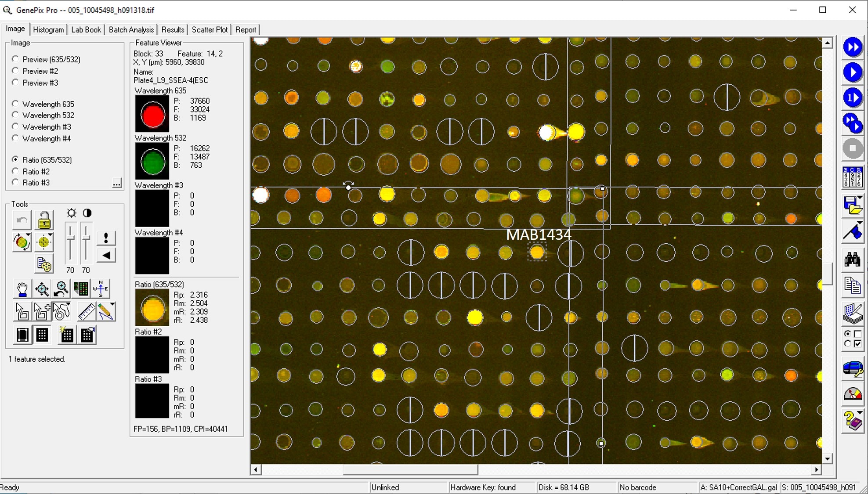Click the new blocks tool icon
The width and height of the screenshot is (868, 494).
(67, 335)
